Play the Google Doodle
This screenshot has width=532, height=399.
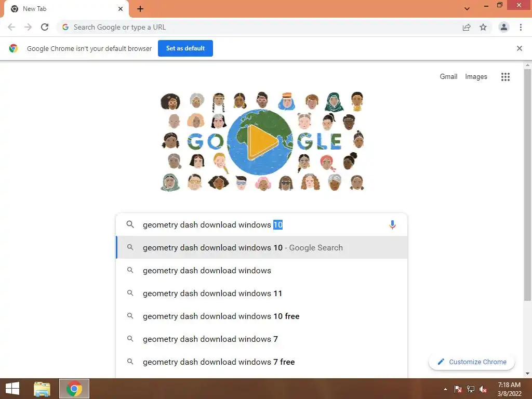[262, 142]
